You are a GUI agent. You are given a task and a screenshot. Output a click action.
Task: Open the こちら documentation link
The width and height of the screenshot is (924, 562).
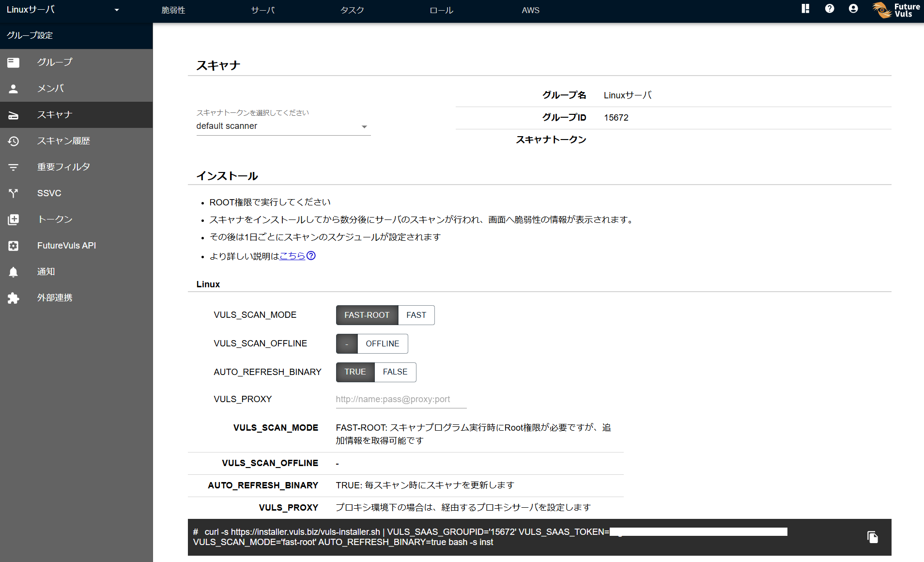coord(291,256)
